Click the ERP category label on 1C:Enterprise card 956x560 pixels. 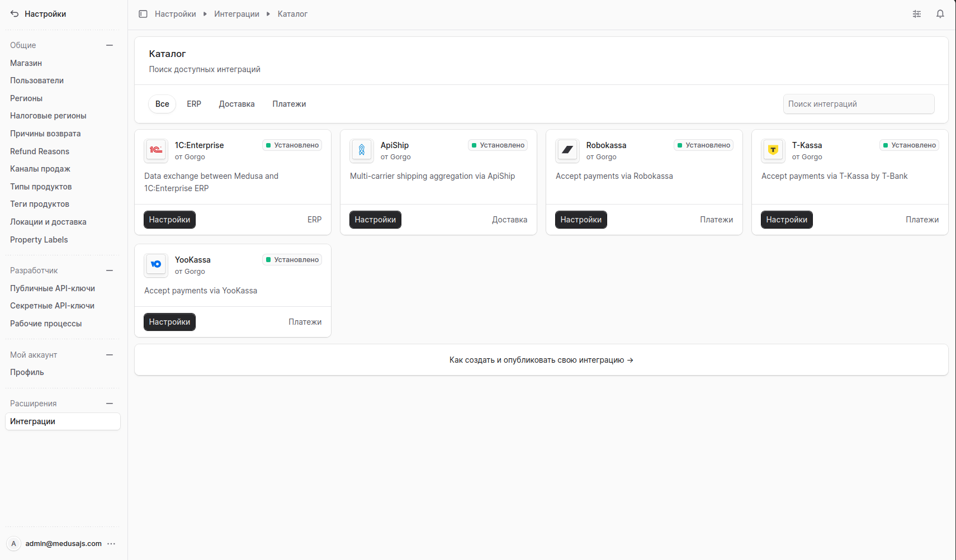click(x=315, y=220)
